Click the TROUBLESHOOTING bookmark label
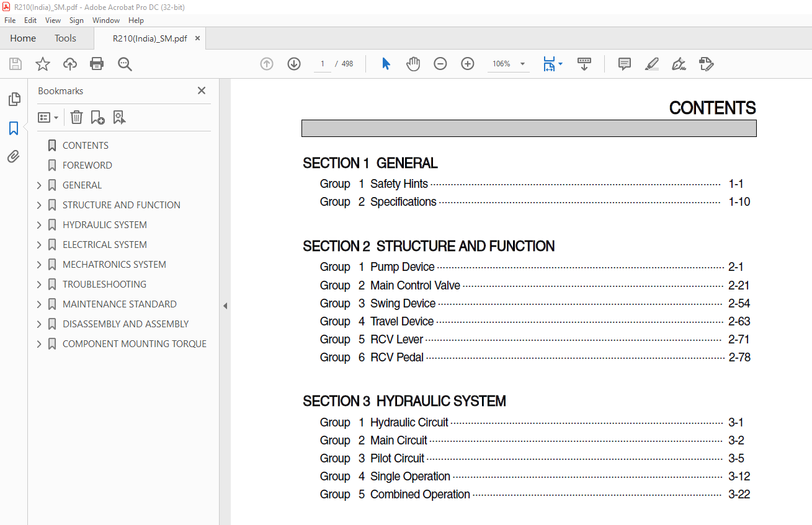This screenshot has height=525, width=812. pos(105,285)
